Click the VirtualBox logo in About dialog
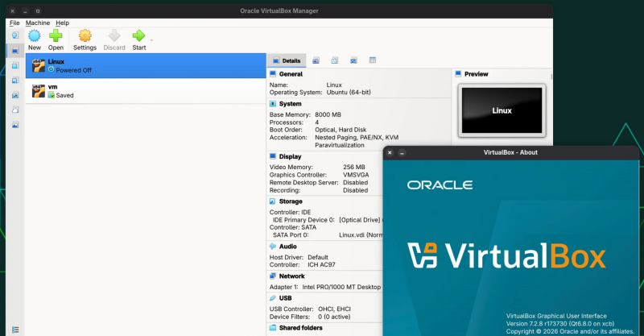Screen dimensions: 644x336 506,255
